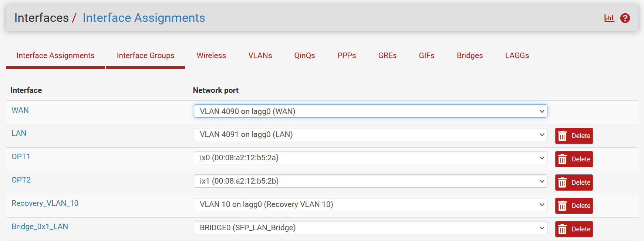Image resolution: width=644 pixels, height=241 pixels.
Task: Click the red help question mark icon
Action: 625,18
